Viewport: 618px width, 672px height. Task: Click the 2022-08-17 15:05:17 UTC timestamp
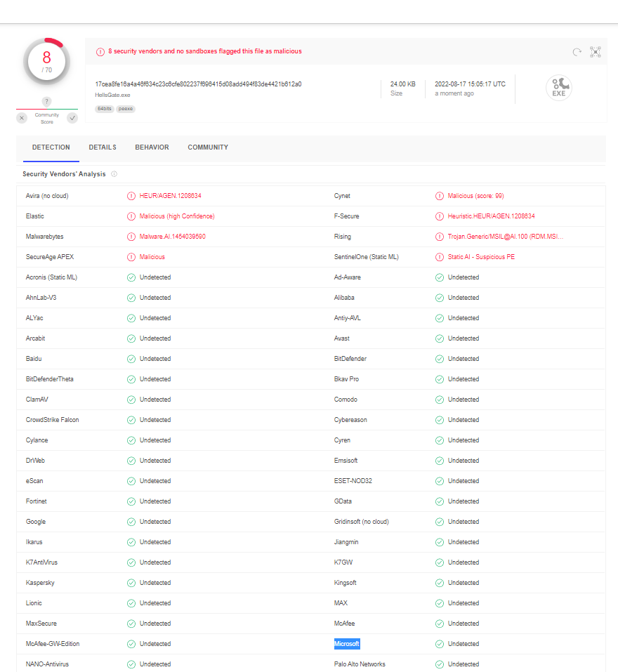(x=470, y=84)
